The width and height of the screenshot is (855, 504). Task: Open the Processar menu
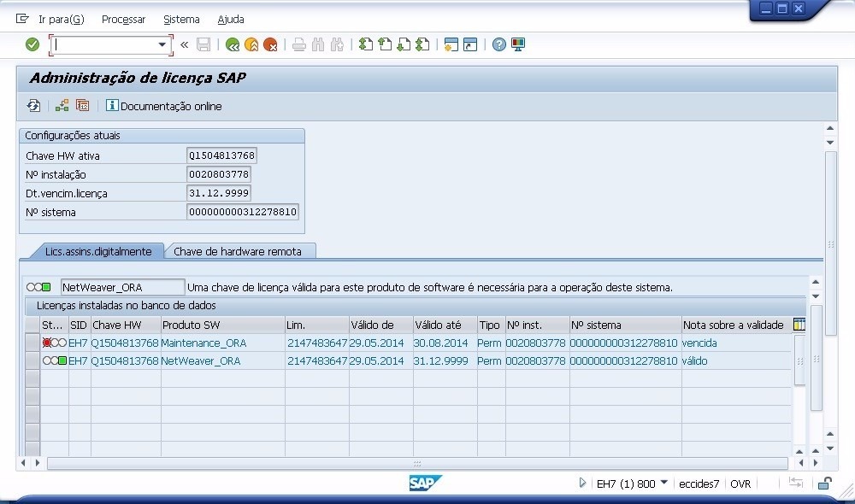click(x=124, y=19)
